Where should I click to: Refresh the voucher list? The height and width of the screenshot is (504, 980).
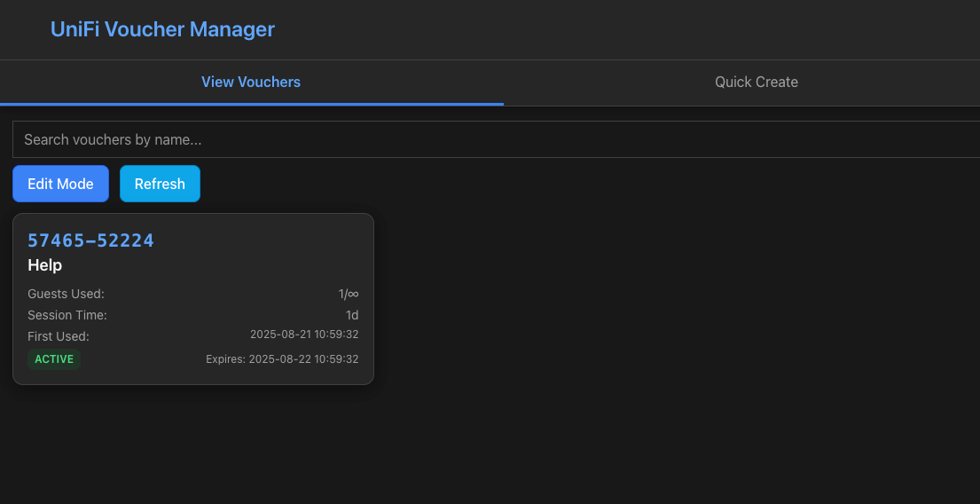(x=160, y=184)
